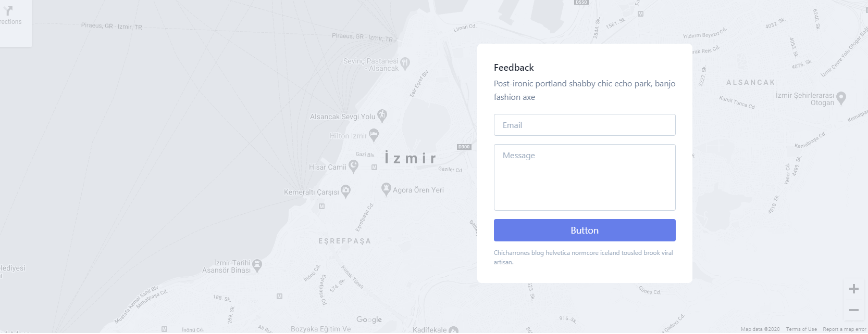Click the Directions arrow icon
The width and height of the screenshot is (868, 334).
pos(8,10)
